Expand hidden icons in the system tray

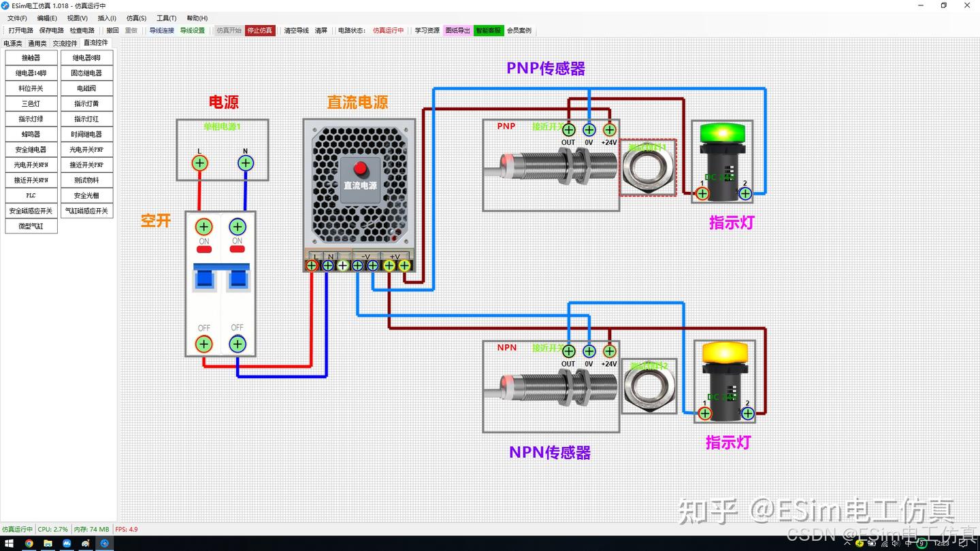[847, 543]
